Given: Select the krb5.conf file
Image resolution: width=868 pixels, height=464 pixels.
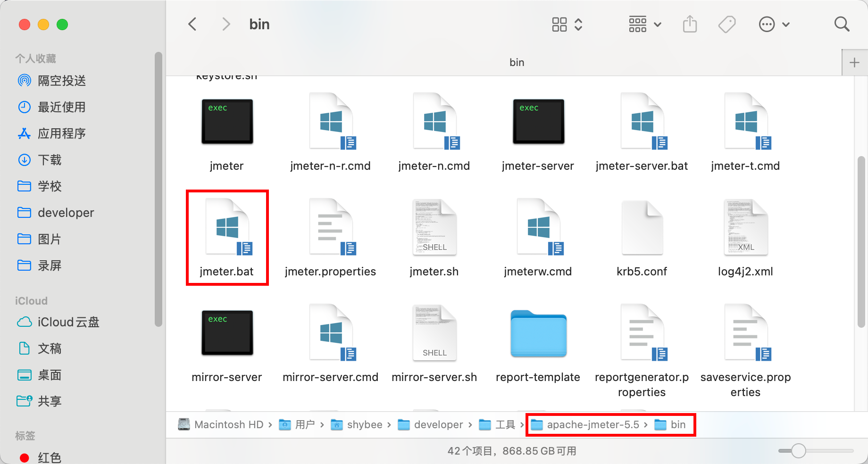Looking at the screenshot, I should (x=642, y=238).
